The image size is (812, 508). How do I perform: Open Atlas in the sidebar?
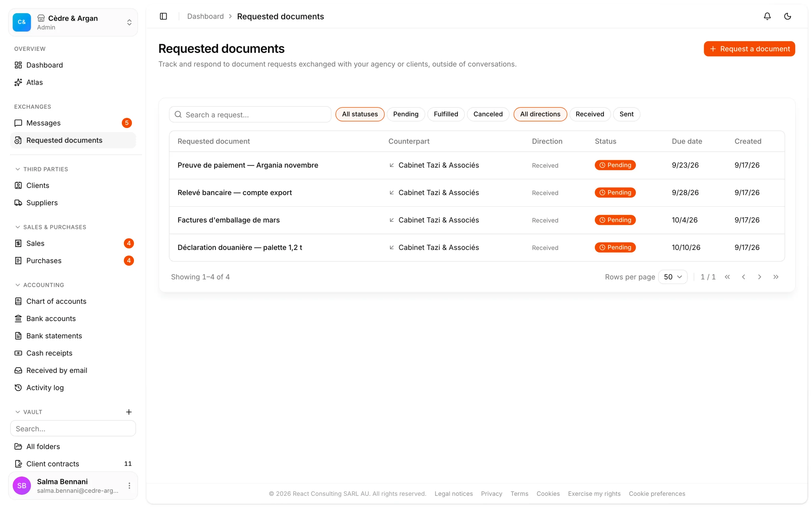pyautogui.click(x=73, y=82)
